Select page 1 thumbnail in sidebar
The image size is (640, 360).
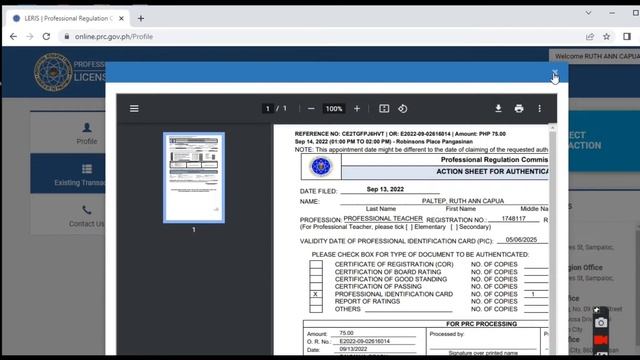(x=194, y=178)
